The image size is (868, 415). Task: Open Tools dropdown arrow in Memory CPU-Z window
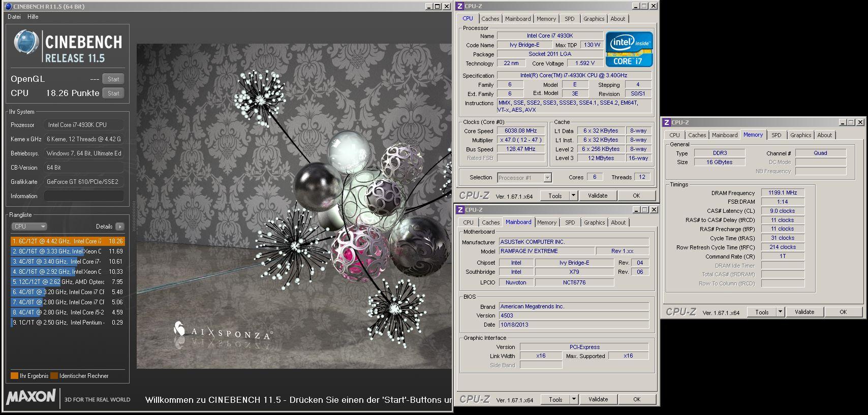tap(781, 312)
